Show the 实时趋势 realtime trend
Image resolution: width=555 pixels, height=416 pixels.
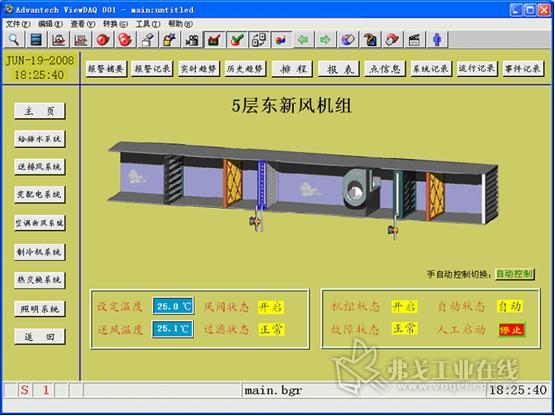click(199, 69)
